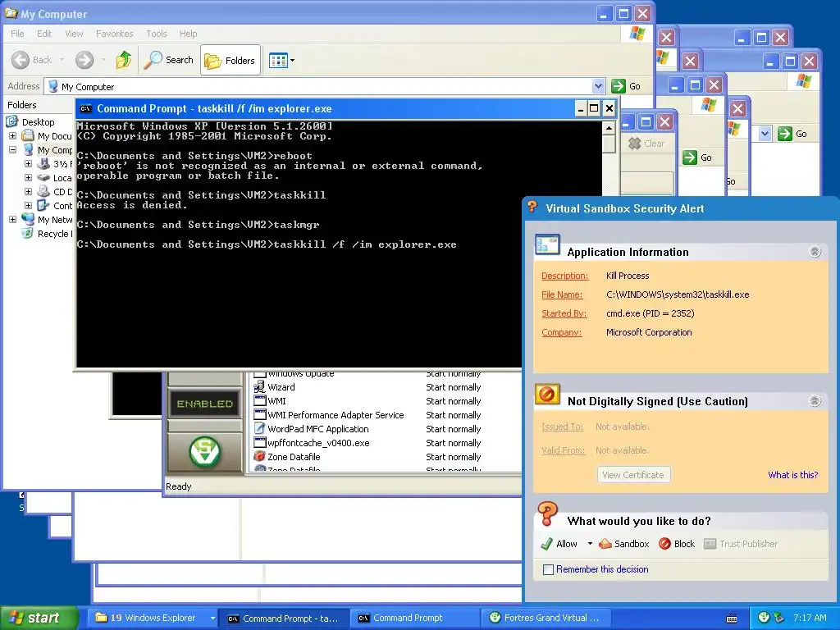Expand the My Computer address bar dropdown
Screen dimensions: 840x630
coord(598,86)
